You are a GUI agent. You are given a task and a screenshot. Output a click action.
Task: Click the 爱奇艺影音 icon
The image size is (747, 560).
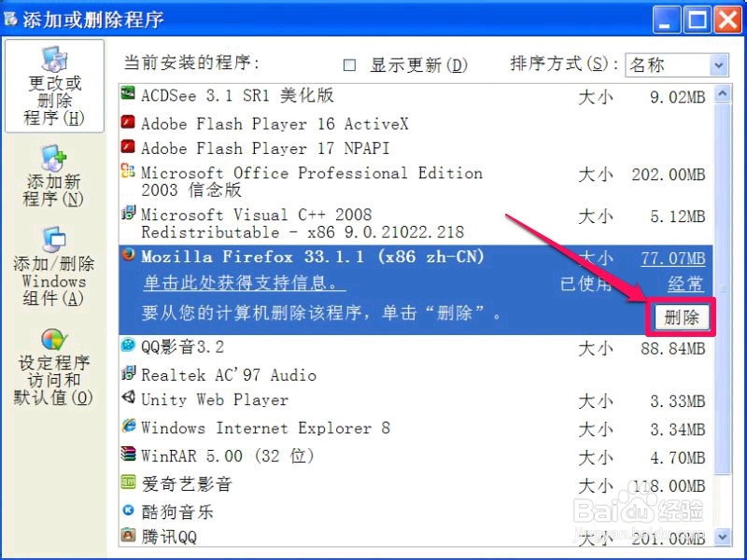click(x=128, y=482)
